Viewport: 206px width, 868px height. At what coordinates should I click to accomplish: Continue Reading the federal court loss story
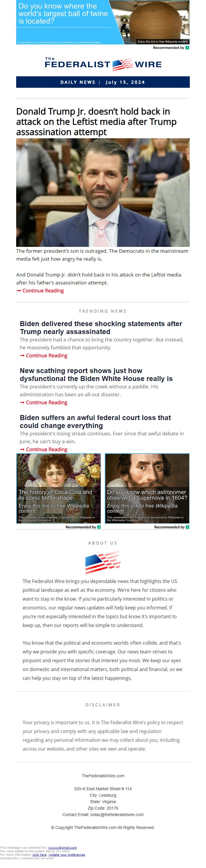(x=44, y=449)
